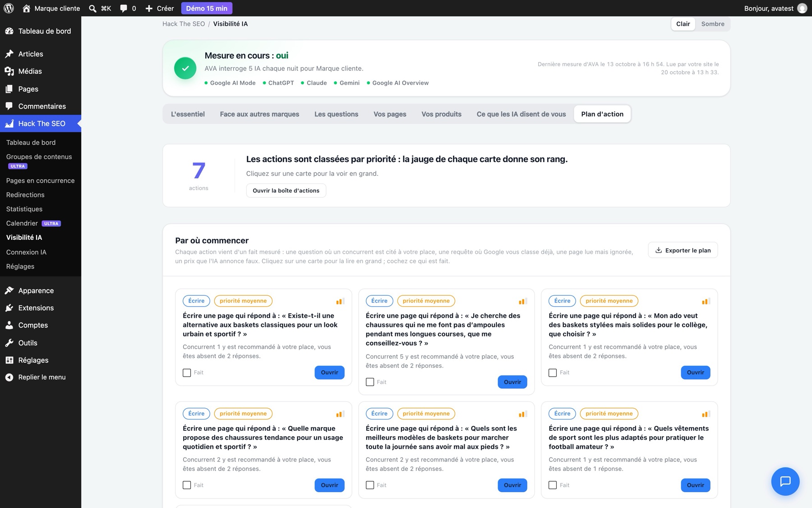
Task: Click priority gauge on the baskets classiques card
Action: [340, 301]
